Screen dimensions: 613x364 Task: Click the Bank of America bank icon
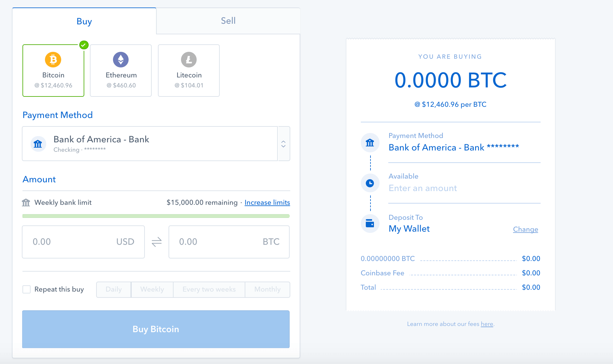coord(39,143)
